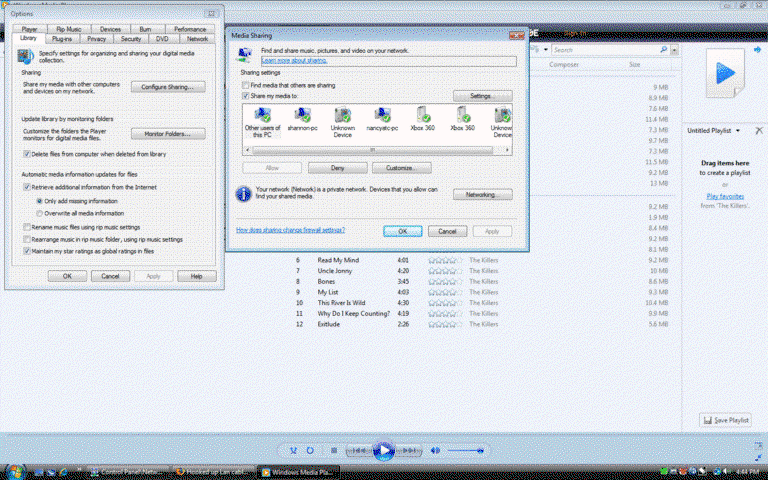
Task: Enable 'Rearrange music in rip music folder' checkbox
Action: (27, 240)
